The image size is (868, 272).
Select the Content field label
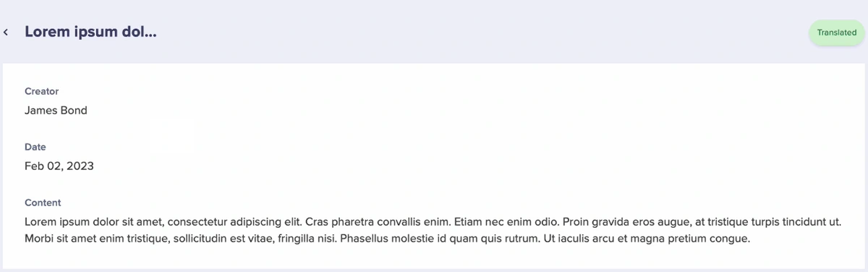coord(43,203)
